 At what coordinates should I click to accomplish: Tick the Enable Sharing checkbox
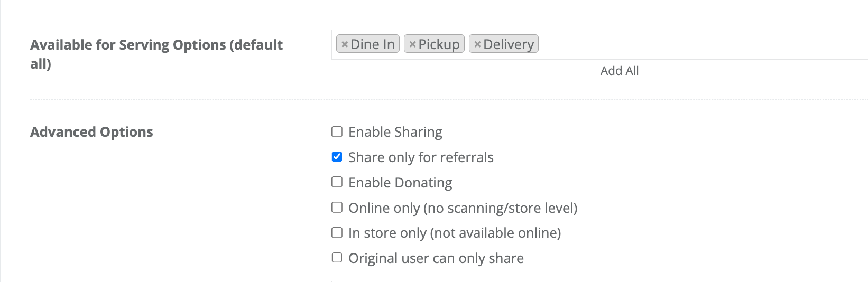pyautogui.click(x=337, y=131)
